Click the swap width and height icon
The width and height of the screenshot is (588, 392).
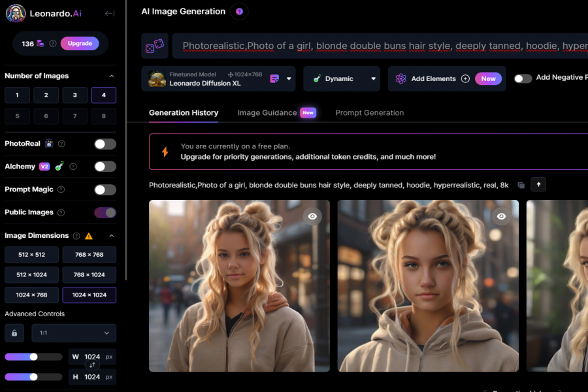pos(92,365)
